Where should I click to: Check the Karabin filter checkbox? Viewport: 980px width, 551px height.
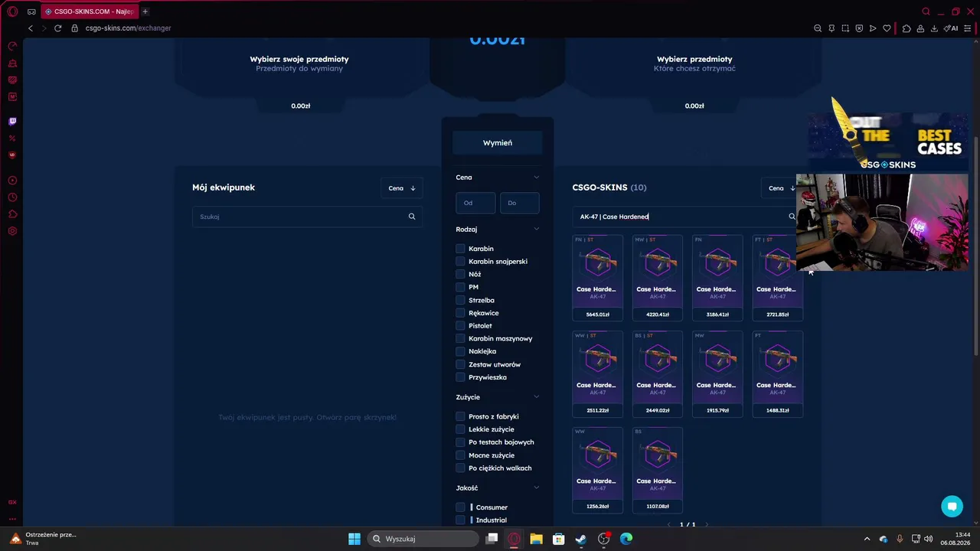coord(460,249)
